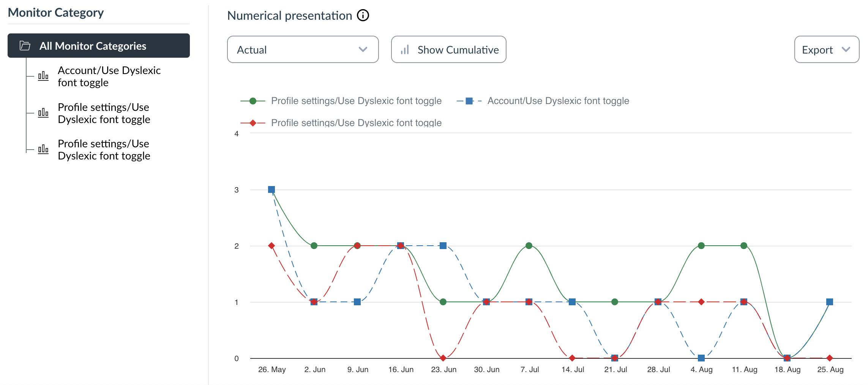Toggle the Account/Use Dyslexic font toggle series visibility
The width and height of the screenshot is (868, 385).
pyautogui.click(x=557, y=101)
